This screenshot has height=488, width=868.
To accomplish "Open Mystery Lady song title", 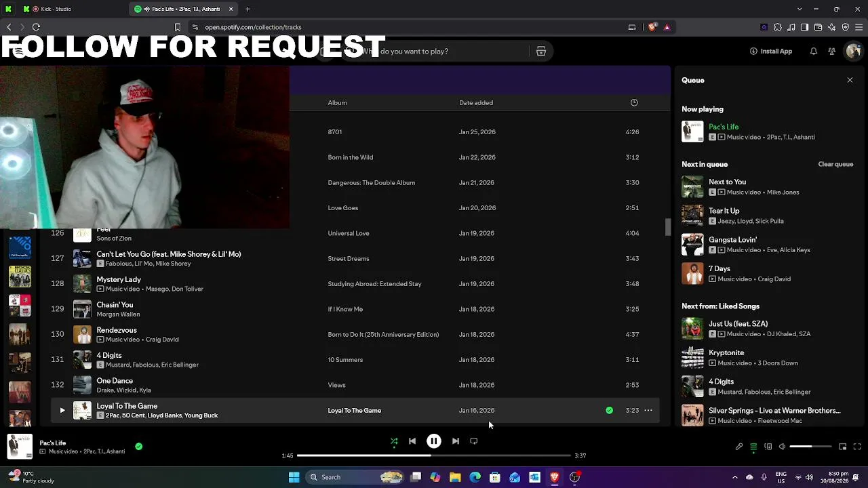I will (x=119, y=279).
